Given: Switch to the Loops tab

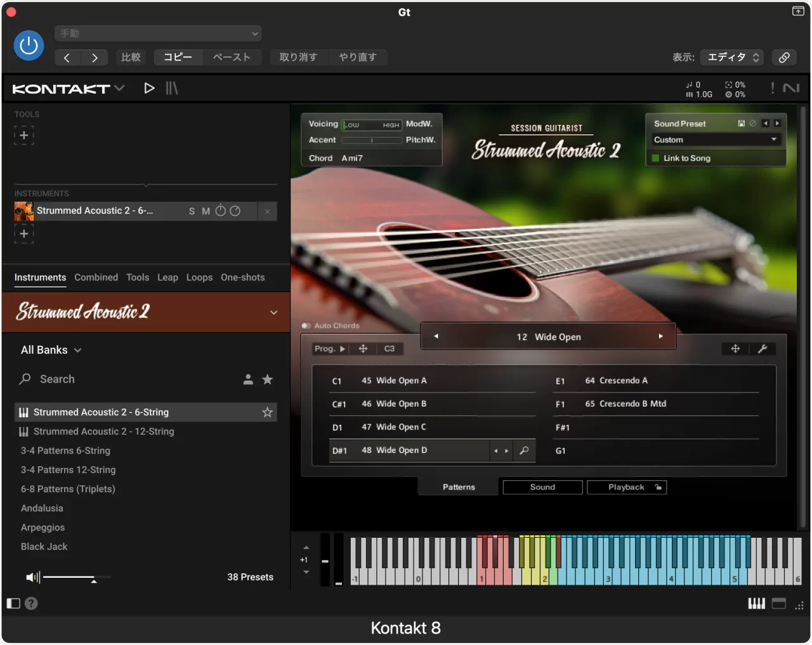Looking at the screenshot, I should (199, 277).
